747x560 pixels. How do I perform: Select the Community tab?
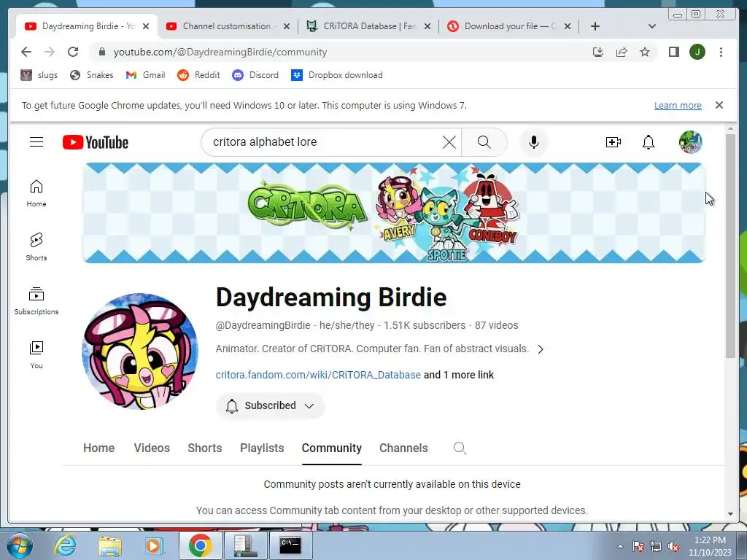click(332, 448)
